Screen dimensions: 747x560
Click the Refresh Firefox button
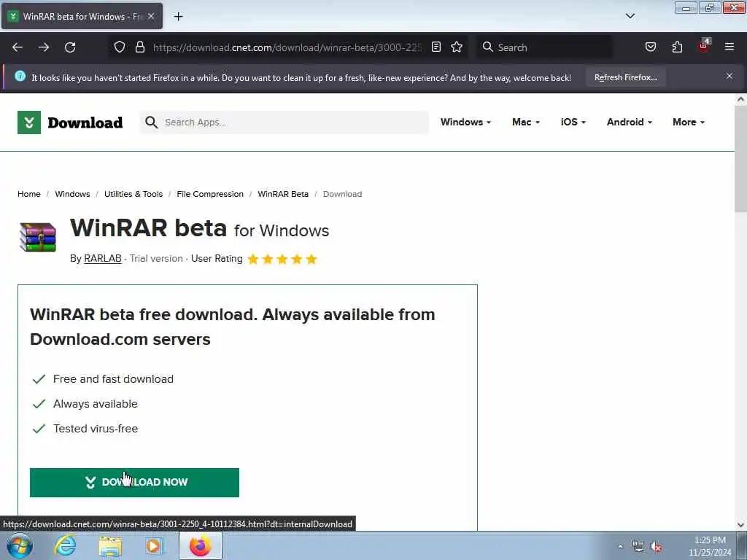point(625,77)
